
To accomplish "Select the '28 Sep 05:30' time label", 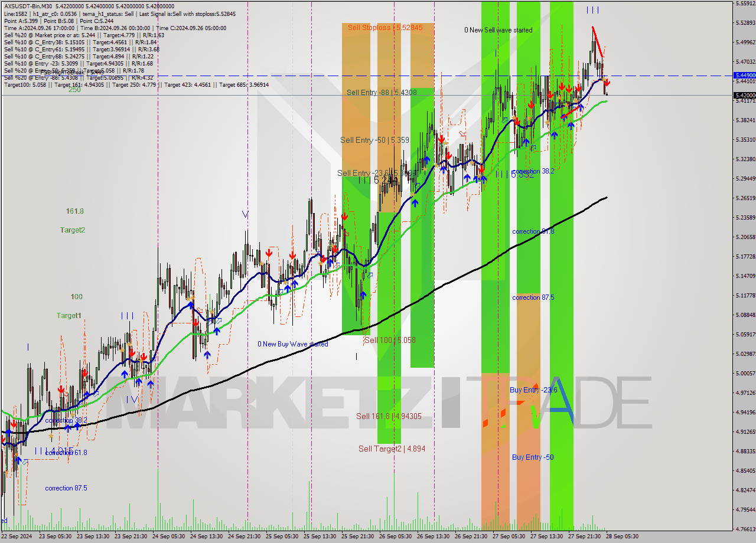I will [x=622, y=537].
